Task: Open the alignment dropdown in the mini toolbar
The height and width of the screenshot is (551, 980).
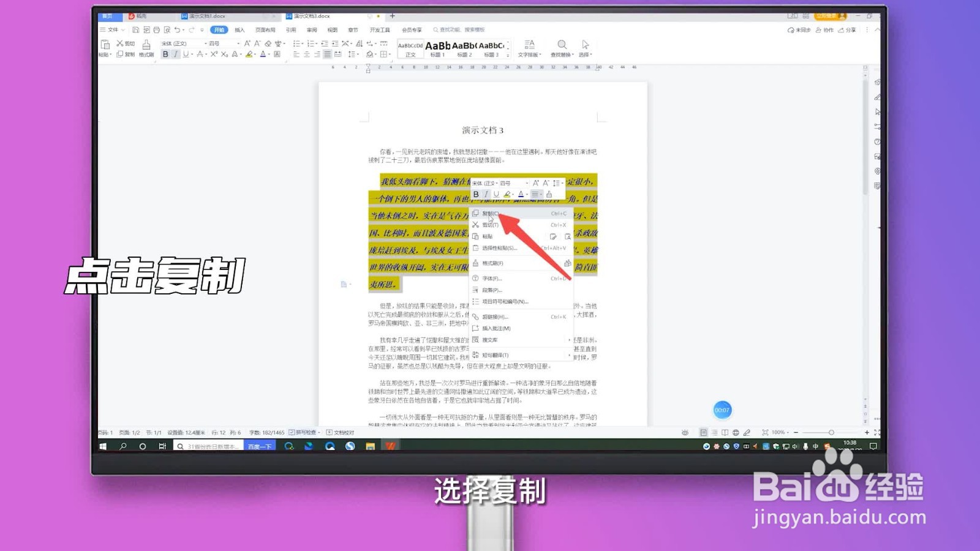Action: pyautogui.click(x=536, y=194)
